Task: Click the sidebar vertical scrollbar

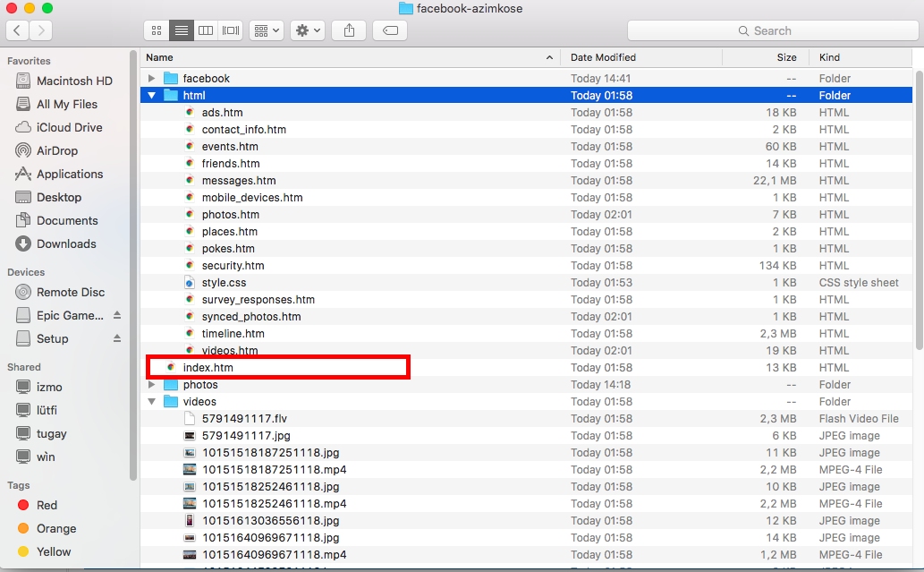Action: click(132, 265)
